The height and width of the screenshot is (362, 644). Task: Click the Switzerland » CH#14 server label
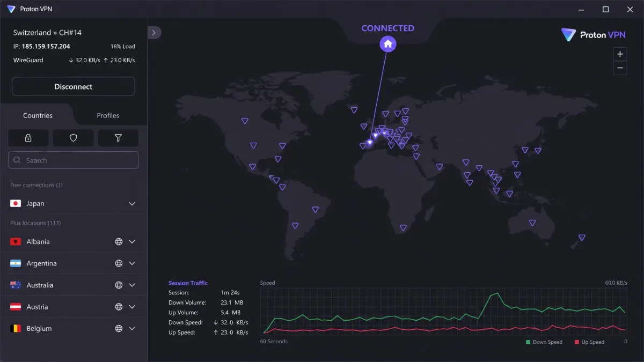[47, 33]
